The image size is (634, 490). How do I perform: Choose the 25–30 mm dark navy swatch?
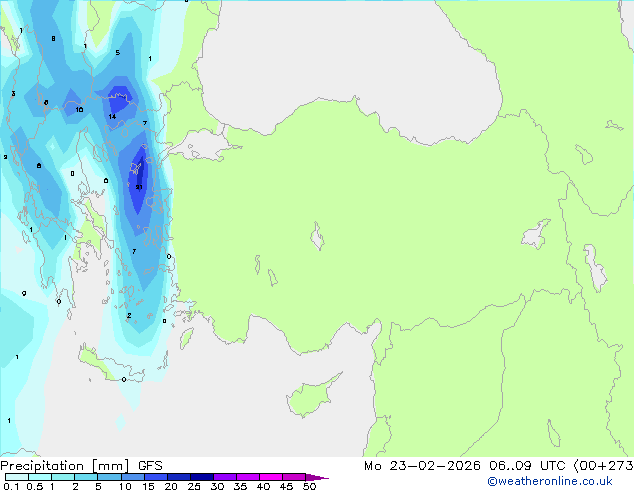pos(201,477)
